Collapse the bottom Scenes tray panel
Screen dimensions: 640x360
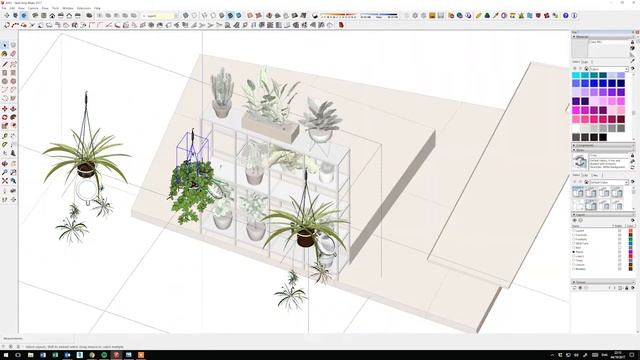tap(574, 282)
